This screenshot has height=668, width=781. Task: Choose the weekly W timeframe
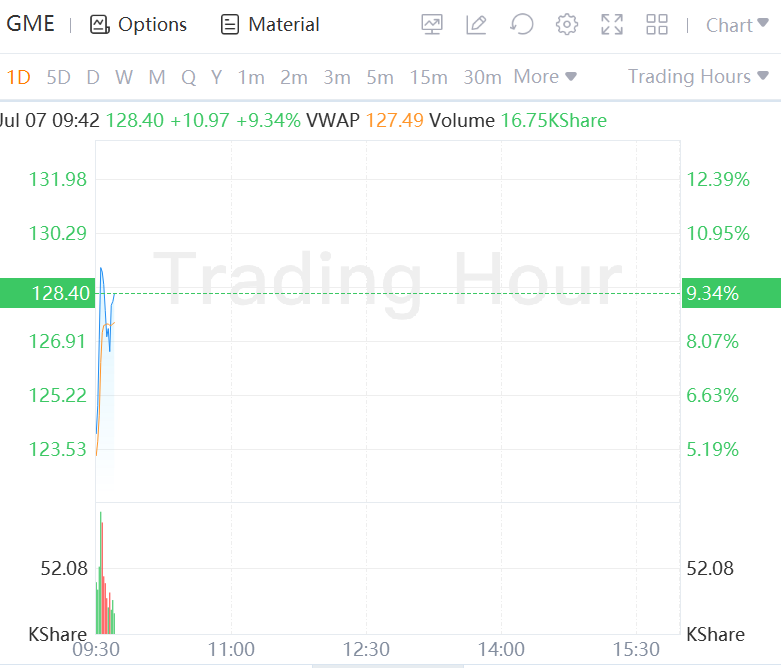pyautogui.click(x=124, y=77)
